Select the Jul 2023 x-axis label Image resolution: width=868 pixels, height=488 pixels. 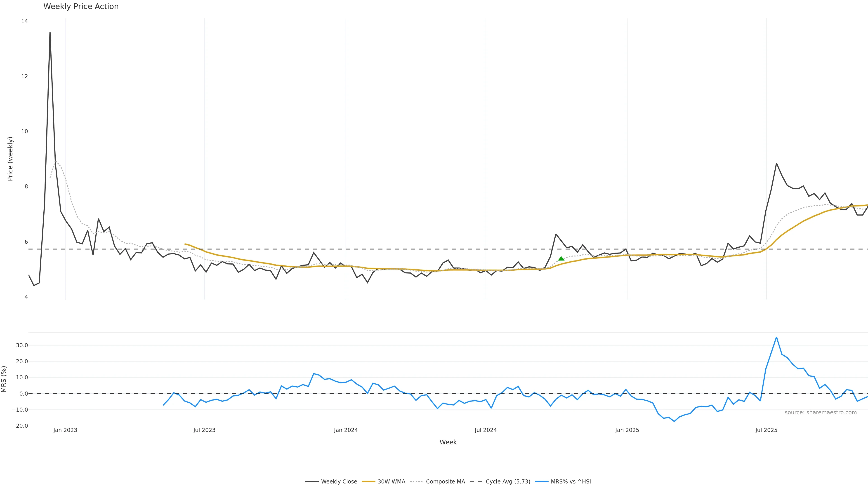[204, 430]
